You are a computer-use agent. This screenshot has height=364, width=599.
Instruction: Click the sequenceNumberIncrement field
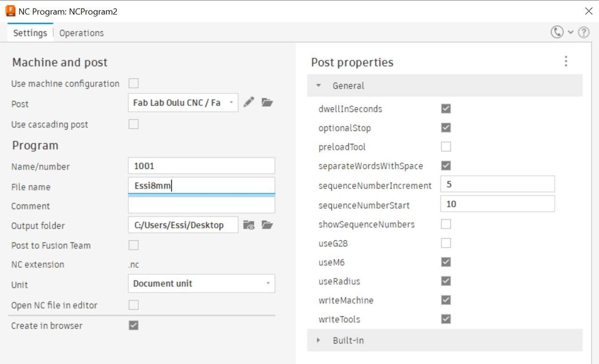pos(497,184)
